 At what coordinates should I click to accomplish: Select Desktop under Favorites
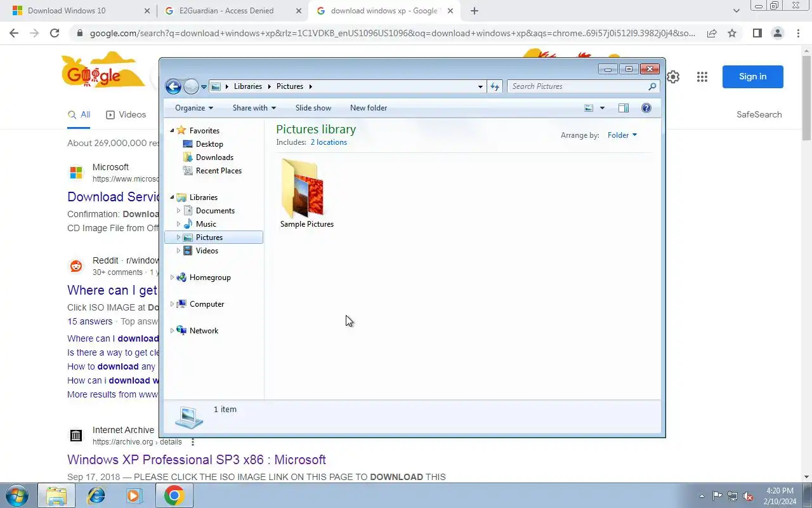(209, 144)
